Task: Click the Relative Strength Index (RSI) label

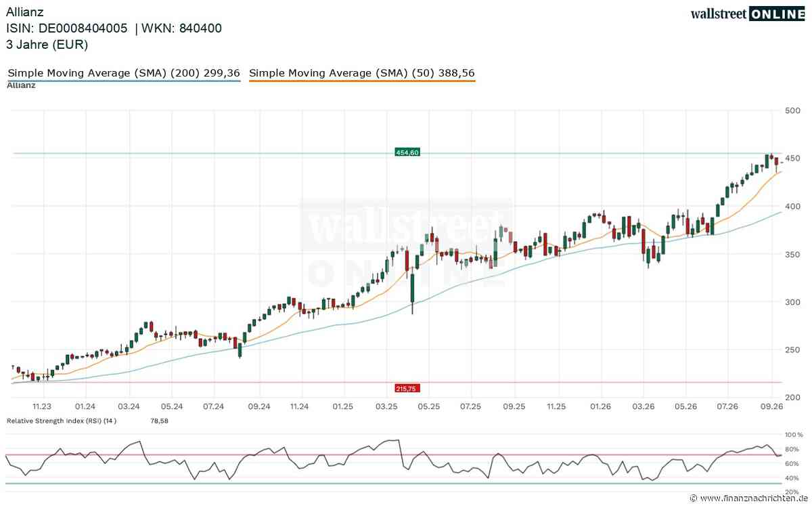Action: [x=62, y=421]
